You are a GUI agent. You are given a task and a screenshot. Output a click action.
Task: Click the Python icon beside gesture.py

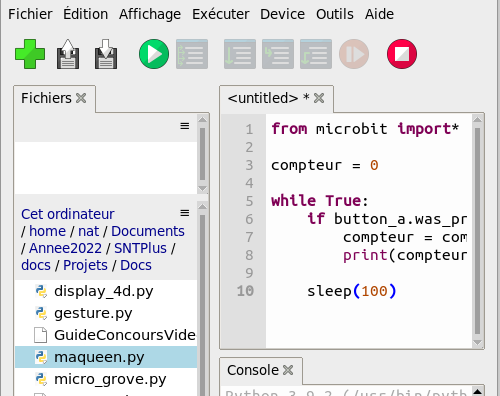click(x=41, y=313)
